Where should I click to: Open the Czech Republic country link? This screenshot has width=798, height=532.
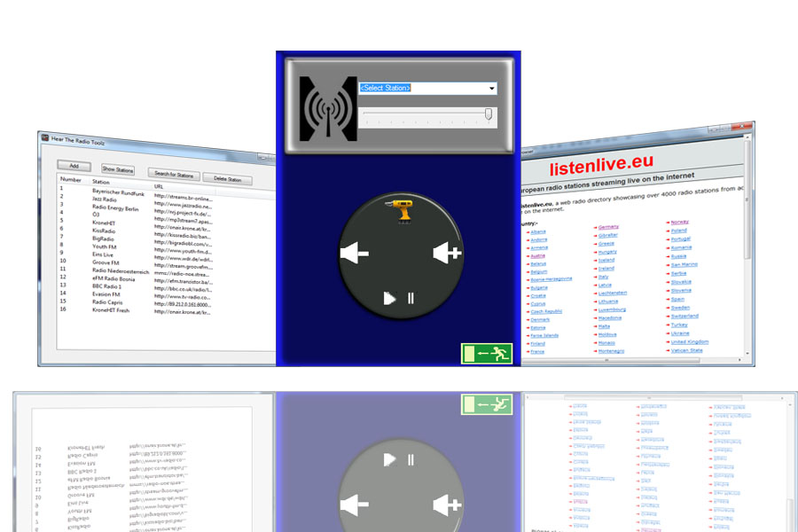click(x=546, y=311)
